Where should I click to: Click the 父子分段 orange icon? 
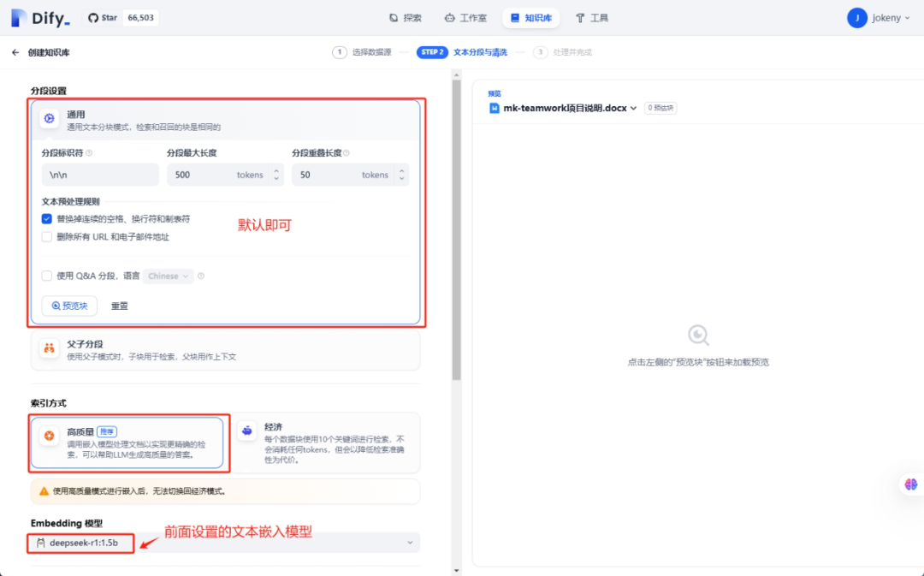pos(50,347)
